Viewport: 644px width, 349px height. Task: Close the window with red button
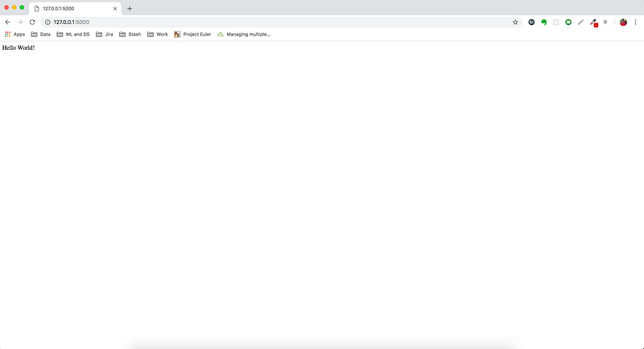point(6,7)
